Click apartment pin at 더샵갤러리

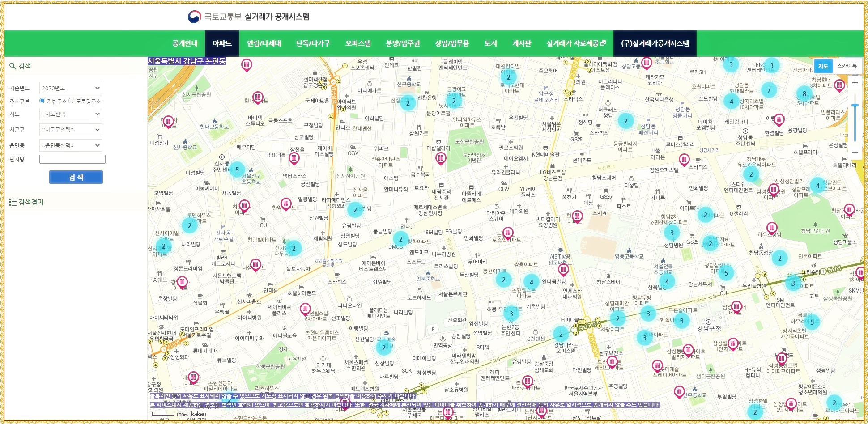click(441, 158)
